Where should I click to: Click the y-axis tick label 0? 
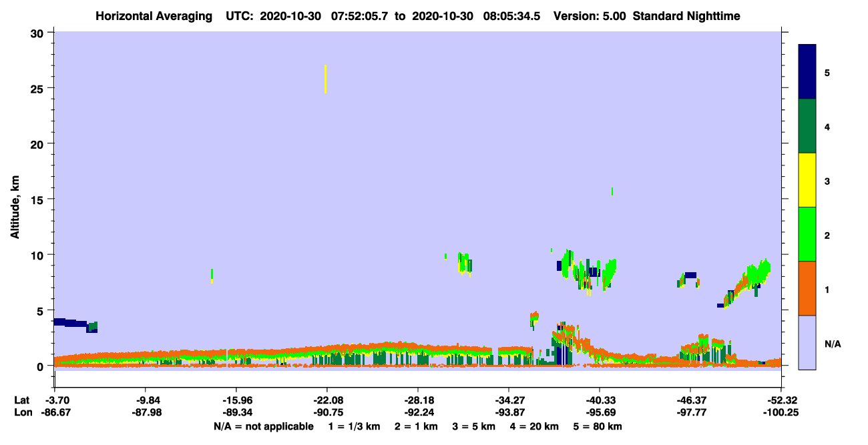tap(42, 366)
